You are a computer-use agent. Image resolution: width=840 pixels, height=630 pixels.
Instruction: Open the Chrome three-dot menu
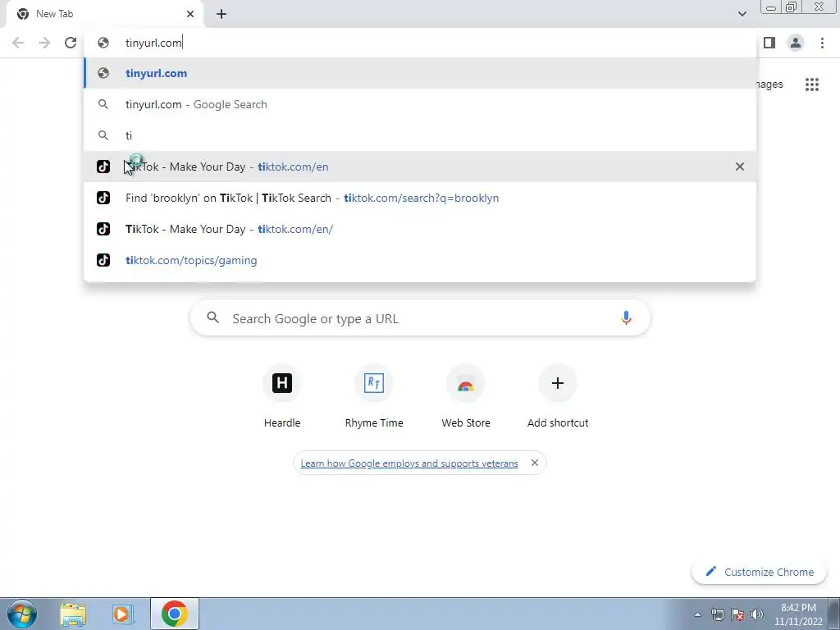[822, 43]
